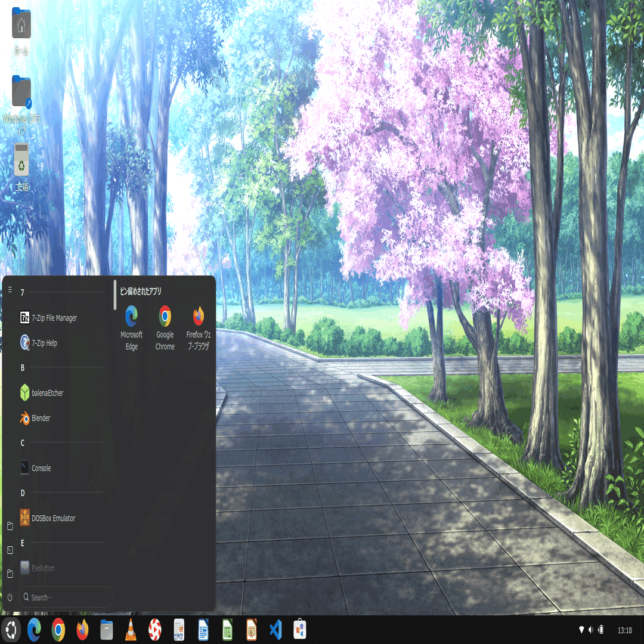Open the volume control from the tray
The width and height of the screenshot is (644, 644).
tap(592, 629)
